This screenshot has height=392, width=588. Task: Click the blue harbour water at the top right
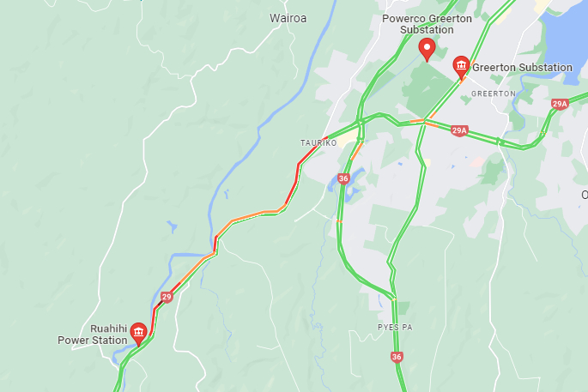566,38
